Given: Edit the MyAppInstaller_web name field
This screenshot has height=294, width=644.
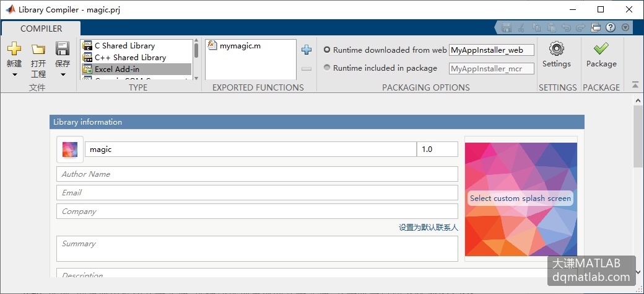Looking at the screenshot, I should [x=492, y=50].
